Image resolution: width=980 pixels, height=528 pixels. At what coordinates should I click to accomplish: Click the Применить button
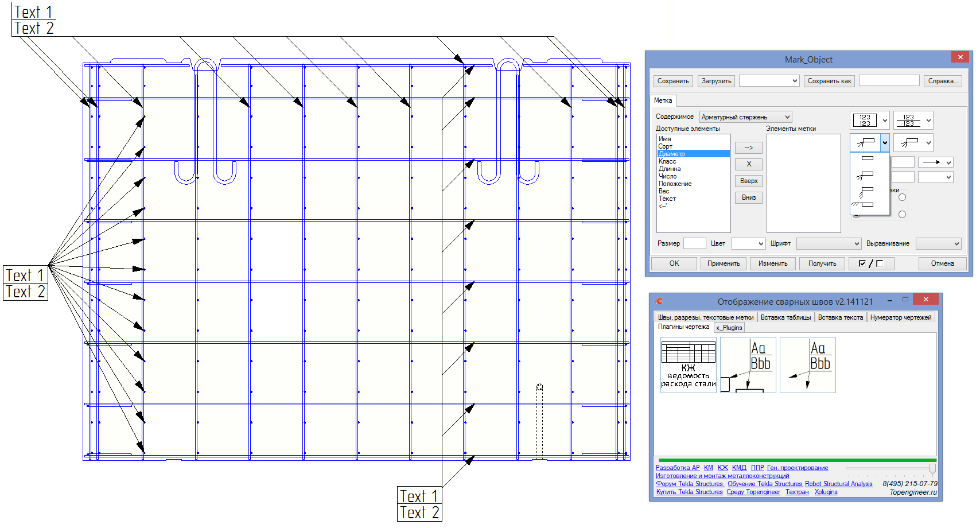(x=723, y=263)
